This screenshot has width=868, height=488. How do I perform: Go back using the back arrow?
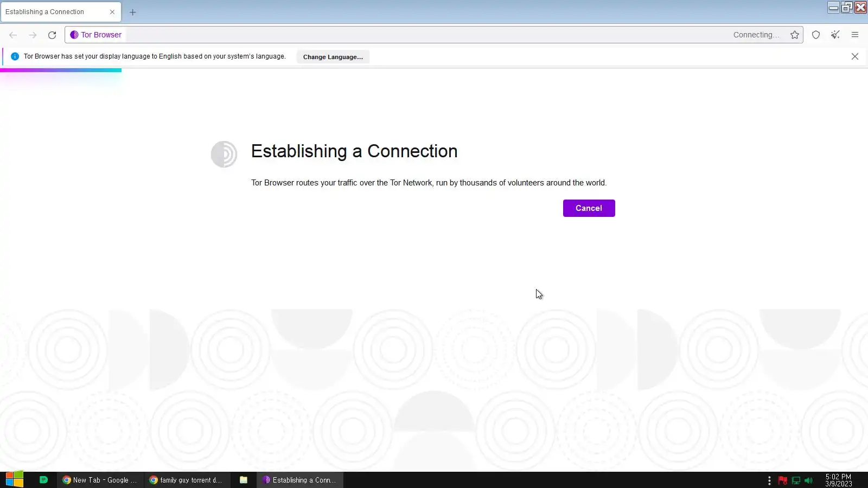coord(13,35)
